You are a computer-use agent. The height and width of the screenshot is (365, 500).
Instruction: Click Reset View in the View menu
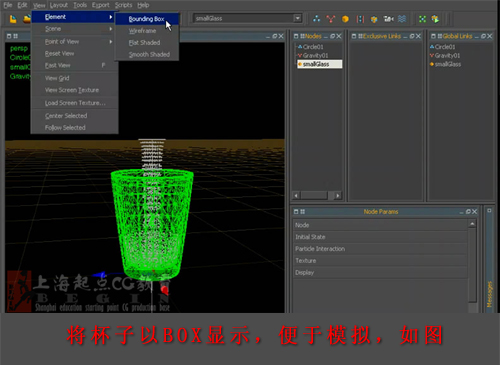tap(75, 54)
